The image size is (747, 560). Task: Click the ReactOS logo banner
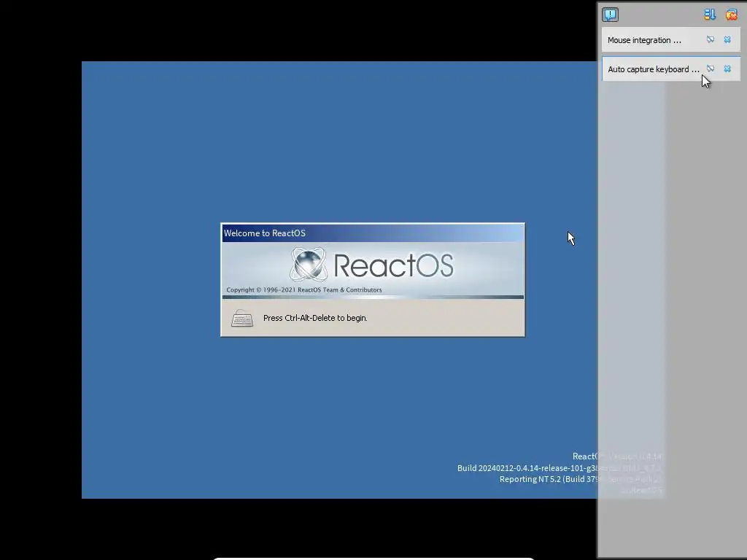click(373, 268)
